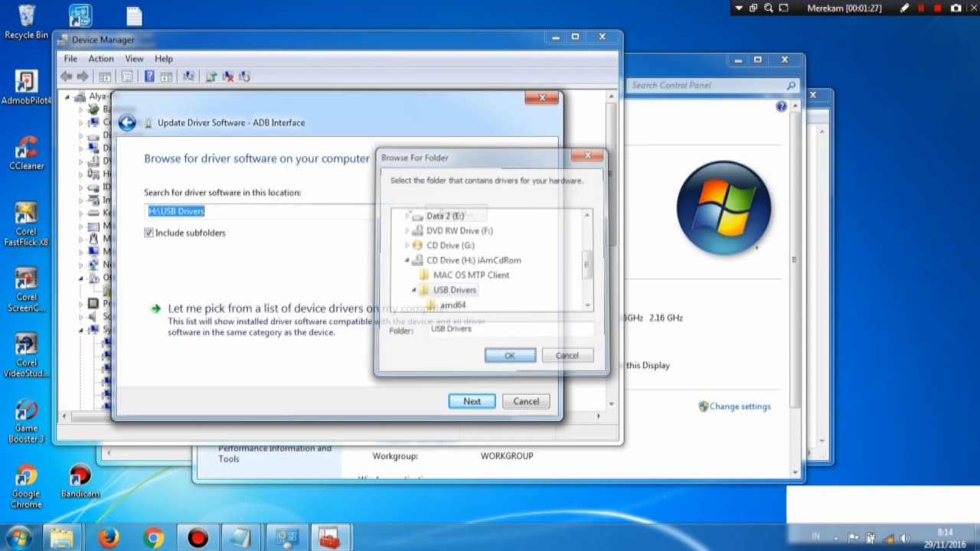Click the Help icon in Device Manager toolbar

point(149,77)
